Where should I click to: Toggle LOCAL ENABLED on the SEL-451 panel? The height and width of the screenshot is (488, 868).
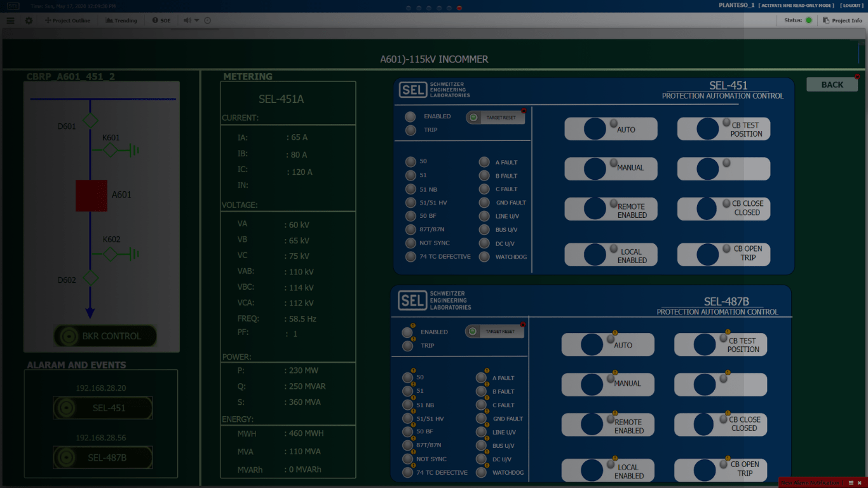610,255
